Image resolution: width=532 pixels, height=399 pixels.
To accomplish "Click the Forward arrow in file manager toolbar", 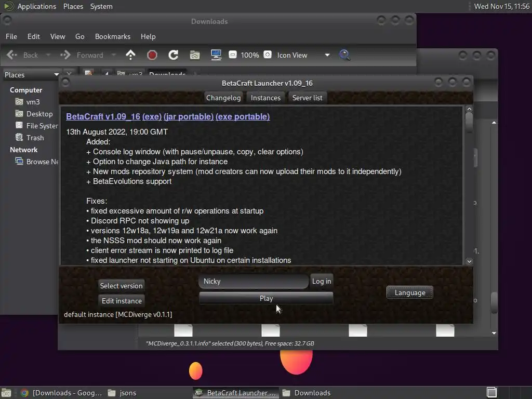I will [65, 55].
